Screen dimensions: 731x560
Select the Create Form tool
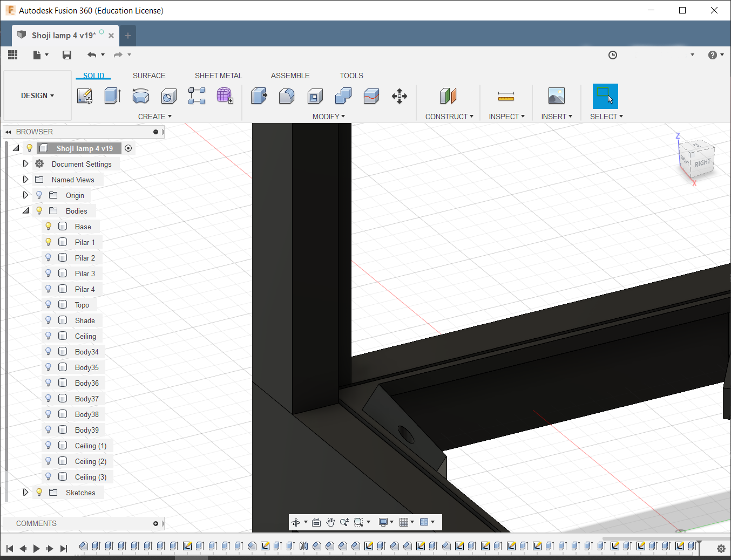[225, 96]
